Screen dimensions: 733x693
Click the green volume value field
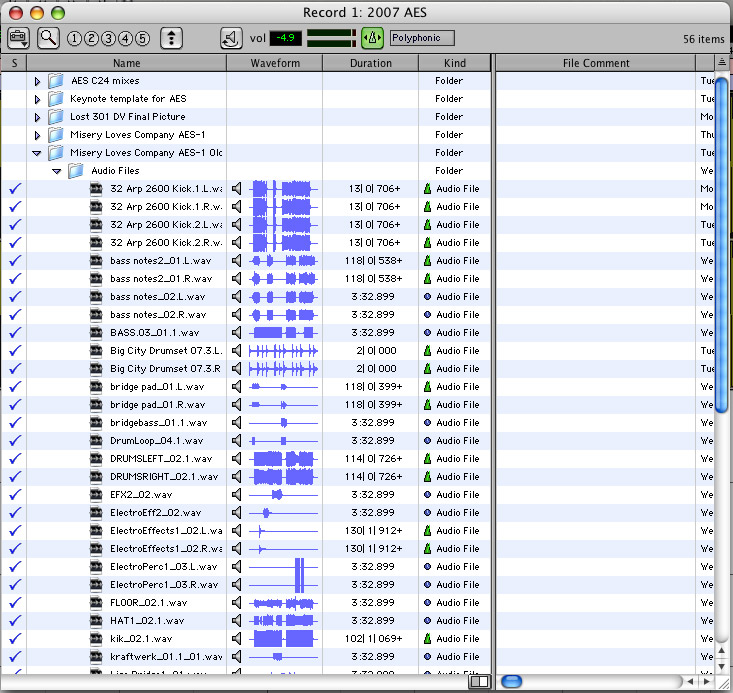(286, 38)
